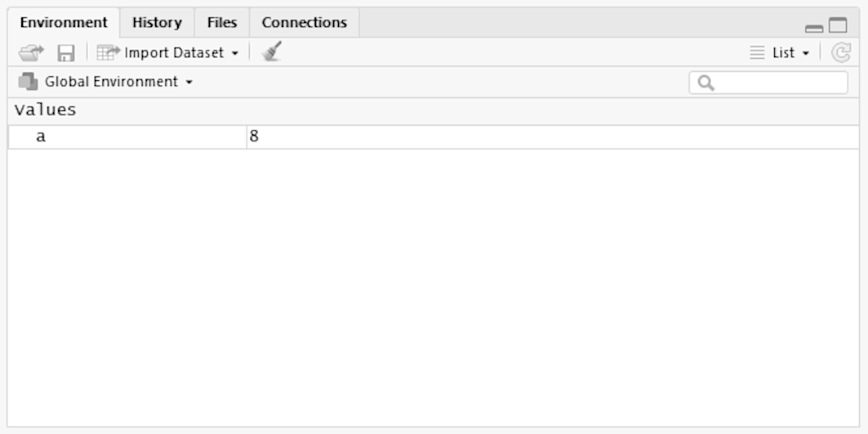Open the Connections tab
Viewport: 868px width, 434px height.
tap(304, 23)
